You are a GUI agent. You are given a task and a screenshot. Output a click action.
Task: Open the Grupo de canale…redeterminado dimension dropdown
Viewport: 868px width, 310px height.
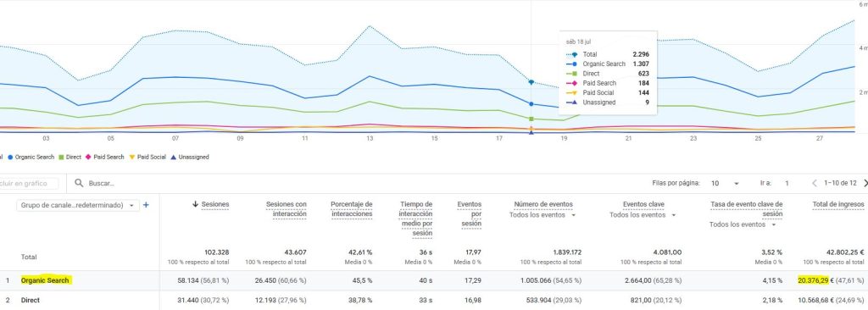click(77, 205)
